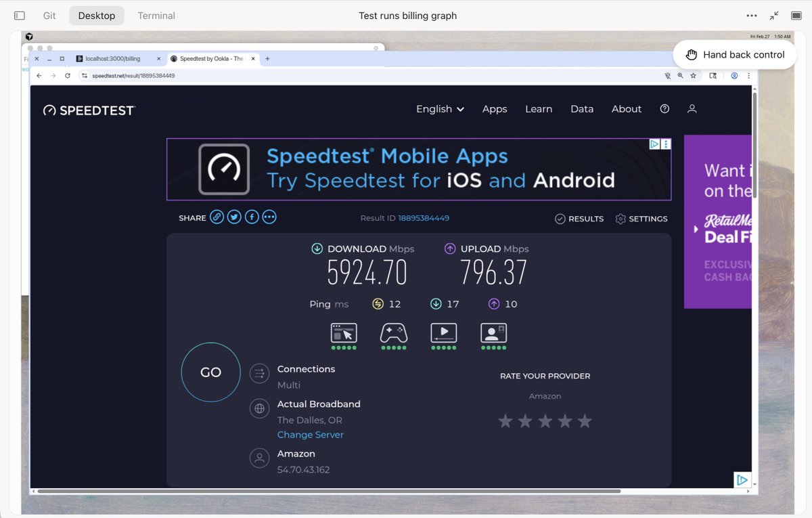Screen dimensions: 812x518
Task: Click the browser back arrow
Action: point(39,76)
